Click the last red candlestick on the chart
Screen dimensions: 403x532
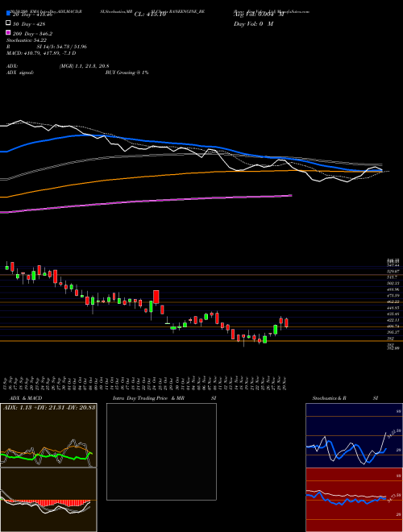286,322
